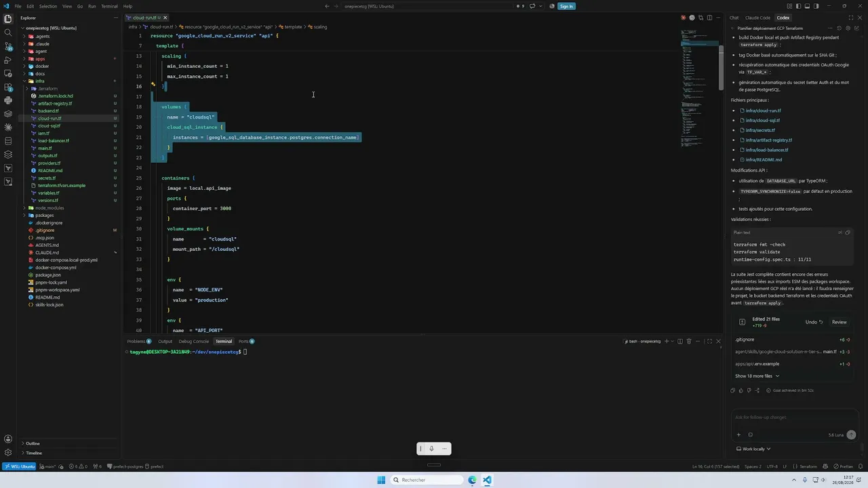Viewport: 868px width, 488px height.
Task: Add attachment with plus in Codex input
Action: pyautogui.click(x=738, y=434)
